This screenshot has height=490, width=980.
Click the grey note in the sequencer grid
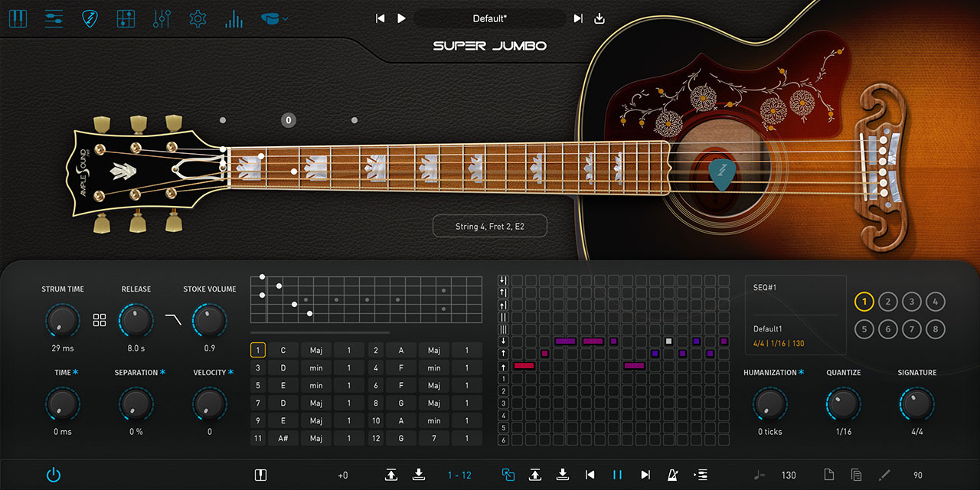(x=669, y=341)
